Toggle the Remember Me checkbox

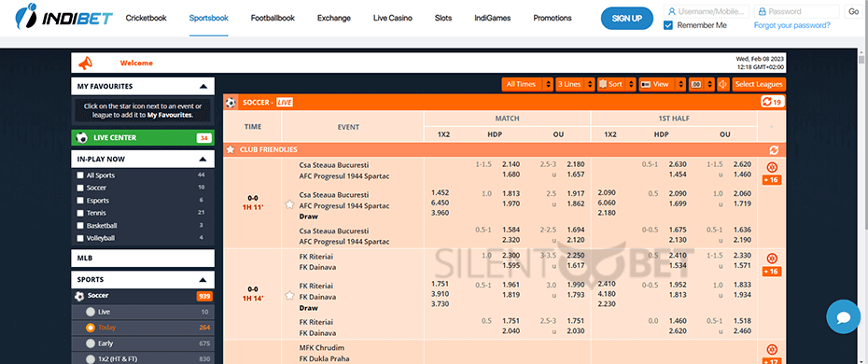668,25
